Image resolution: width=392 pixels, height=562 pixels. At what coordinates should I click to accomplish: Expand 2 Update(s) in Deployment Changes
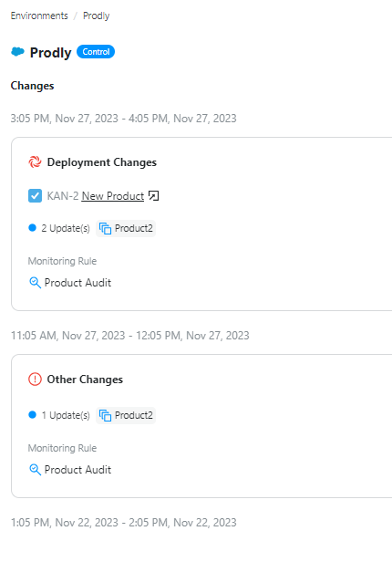click(x=66, y=228)
